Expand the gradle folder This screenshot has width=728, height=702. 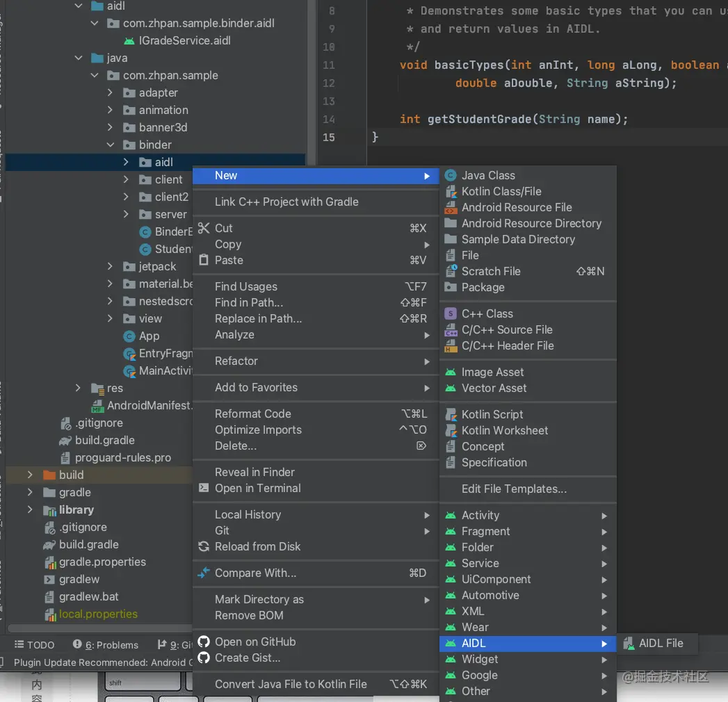(30, 492)
